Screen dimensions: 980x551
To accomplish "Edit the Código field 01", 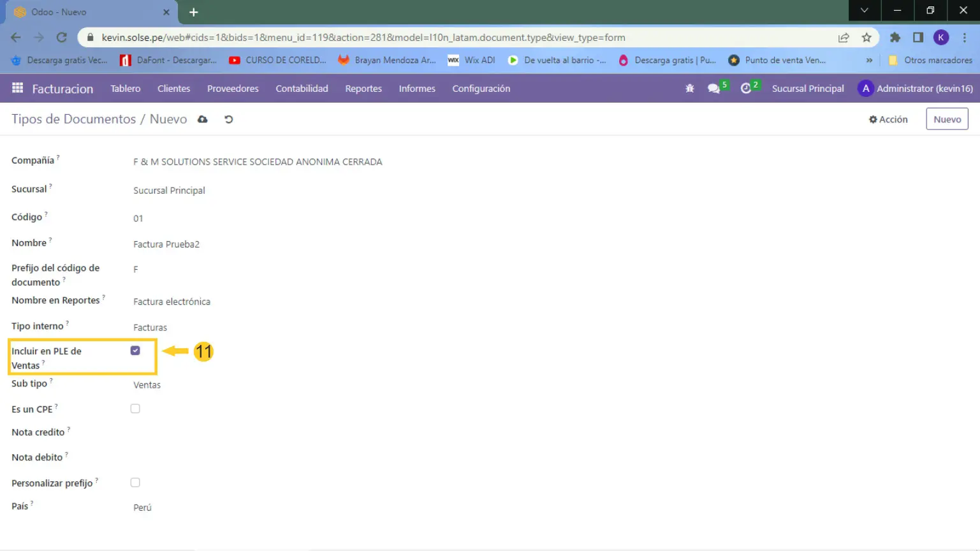I will pyautogui.click(x=138, y=219).
